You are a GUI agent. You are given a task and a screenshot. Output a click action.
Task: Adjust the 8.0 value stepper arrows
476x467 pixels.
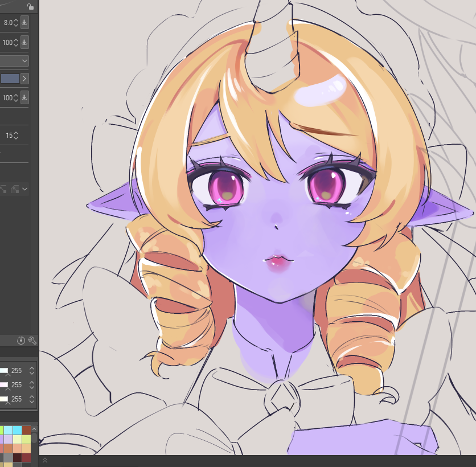[x=16, y=22]
